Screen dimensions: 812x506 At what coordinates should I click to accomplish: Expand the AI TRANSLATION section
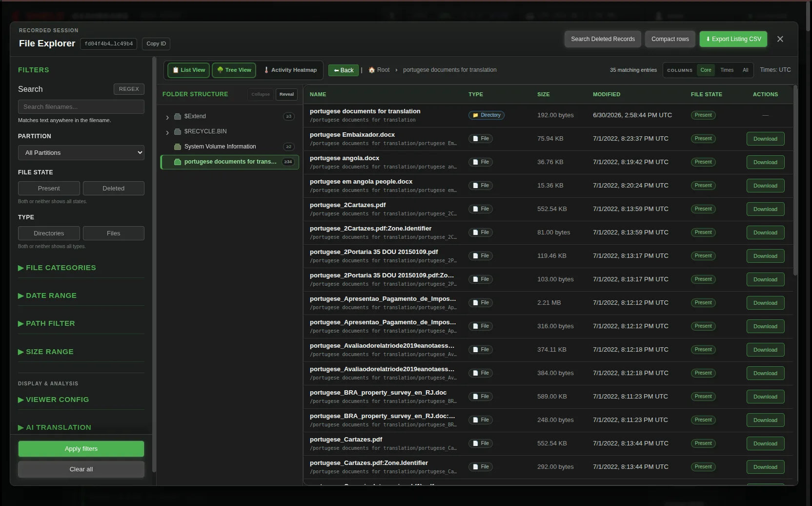pos(81,427)
